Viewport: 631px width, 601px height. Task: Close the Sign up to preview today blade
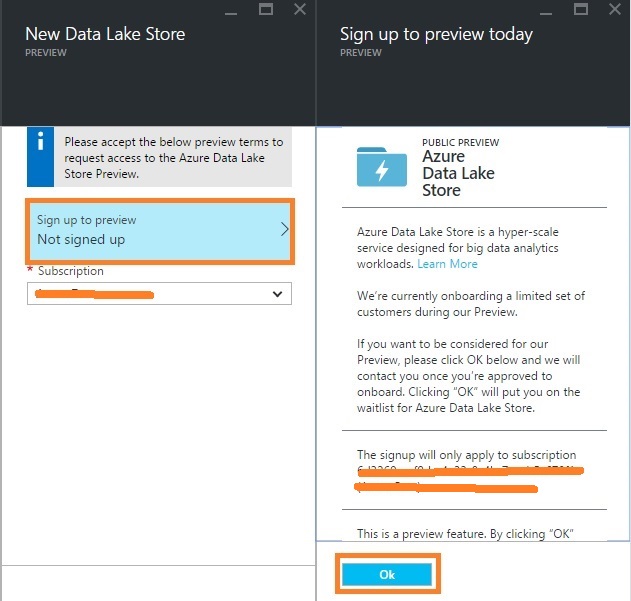pyautogui.click(x=615, y=9)
